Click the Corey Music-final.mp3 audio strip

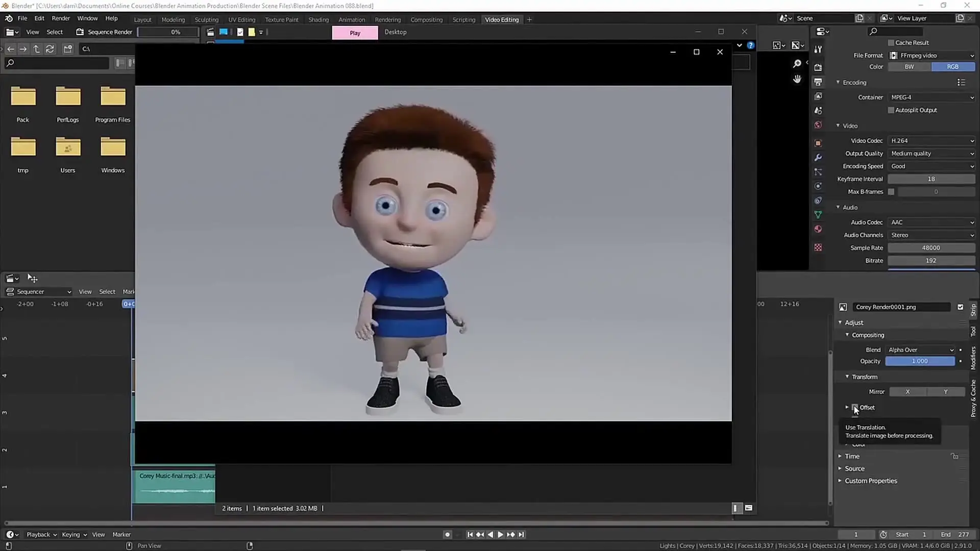(x=174, y=486)
